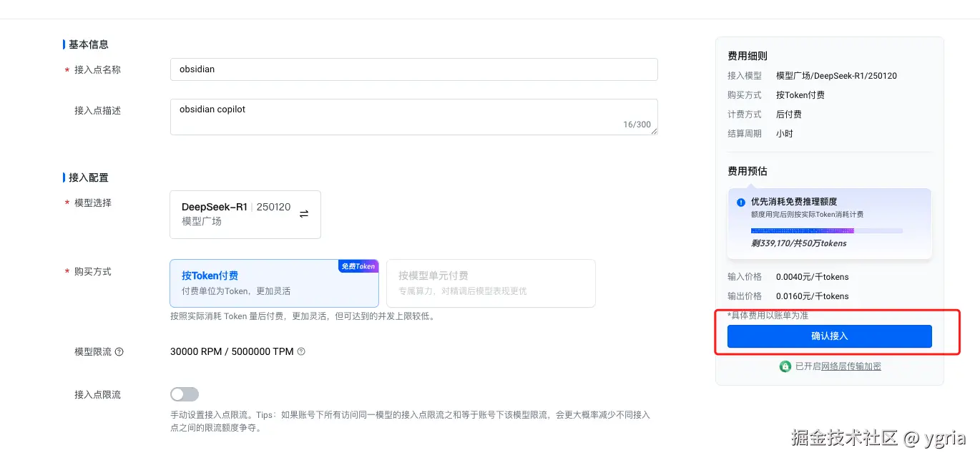The width and height of the screenshot is (980, 463).
Task: Click the 小时 settlement cycle value
Action: (x=785, y=134)
